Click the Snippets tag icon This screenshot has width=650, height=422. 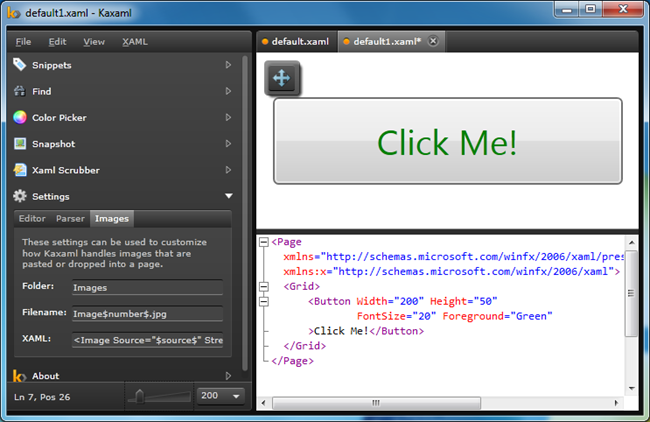pyautogui.click(x=19, y=65)
